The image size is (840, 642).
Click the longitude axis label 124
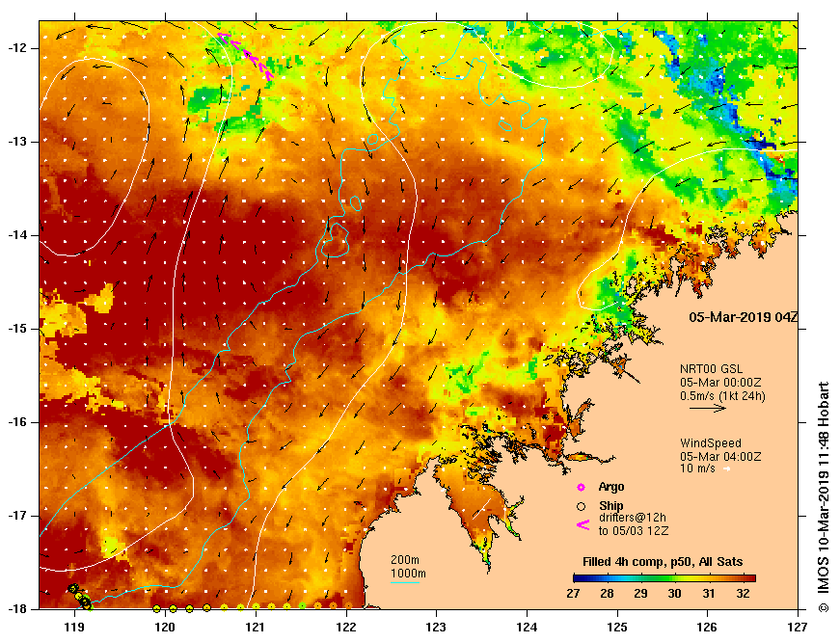(x=527, y=627)
